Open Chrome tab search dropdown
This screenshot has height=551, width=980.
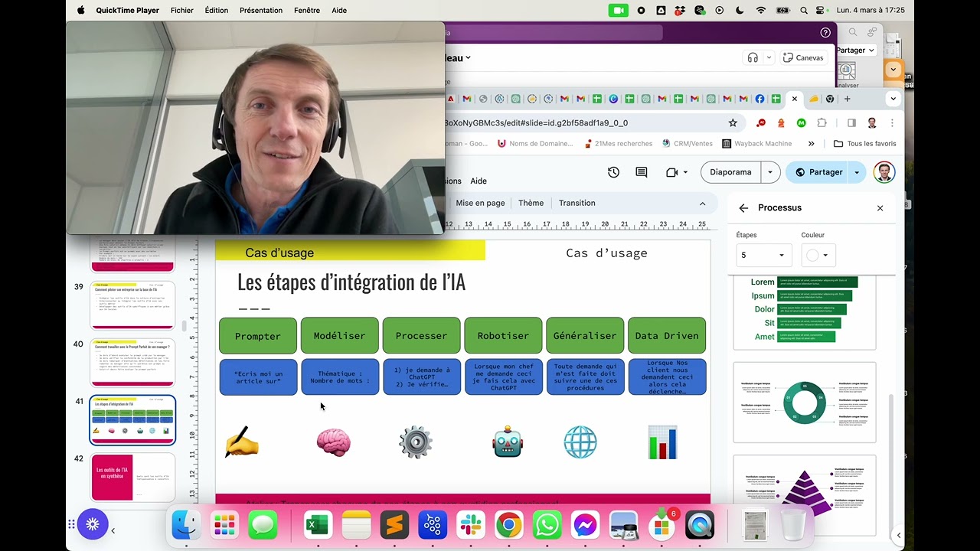point(893,99)
